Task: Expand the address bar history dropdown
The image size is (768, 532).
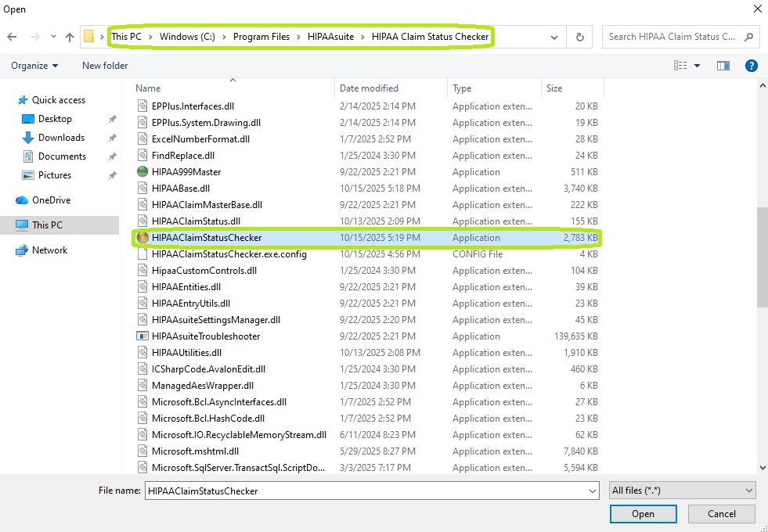Action: point(554,37)
